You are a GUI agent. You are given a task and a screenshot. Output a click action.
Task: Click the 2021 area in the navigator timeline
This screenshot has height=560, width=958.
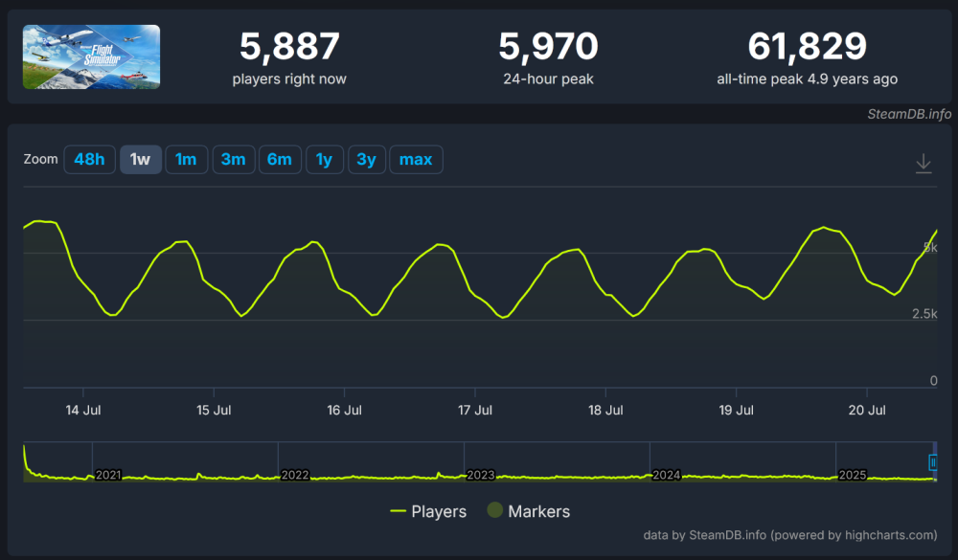point(108,475)
